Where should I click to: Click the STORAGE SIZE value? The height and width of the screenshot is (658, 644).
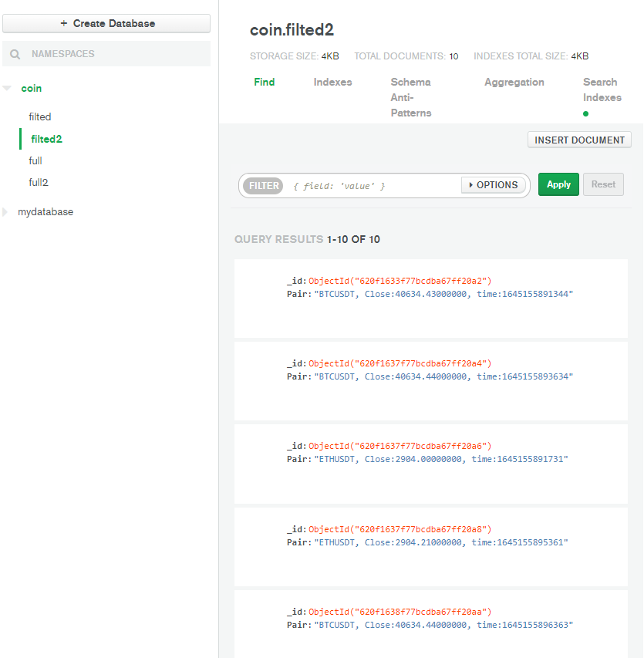tap(330, 56)
